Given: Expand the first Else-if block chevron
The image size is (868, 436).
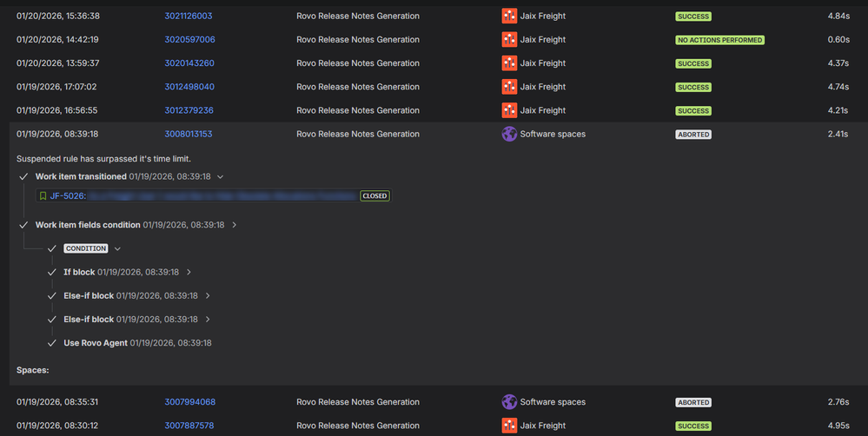Looking at the screenshot, I should click(208, 296).
